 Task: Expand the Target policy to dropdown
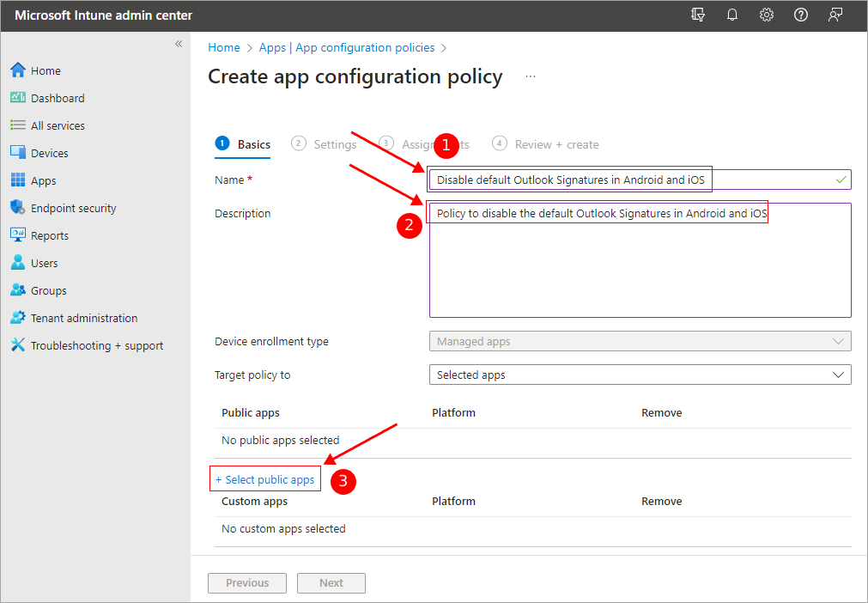(x=640, y=375)
